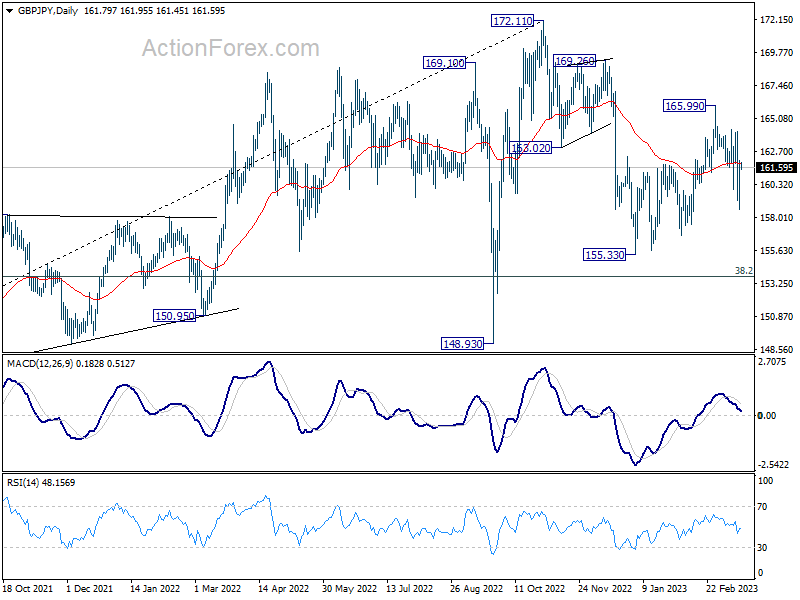This screenshot has height=600, width=800.
Task: Click the MACD 2.7075 scale value
Action: click(772, 361)
